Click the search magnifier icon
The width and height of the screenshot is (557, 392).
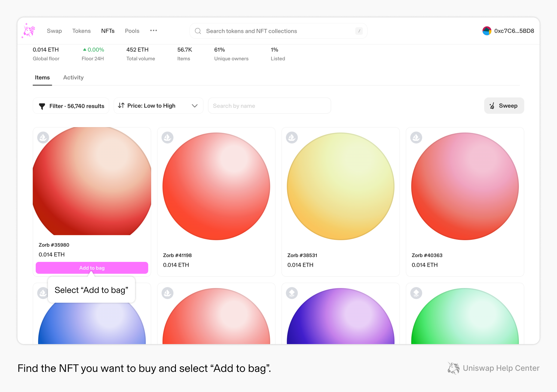pos(198,31)
